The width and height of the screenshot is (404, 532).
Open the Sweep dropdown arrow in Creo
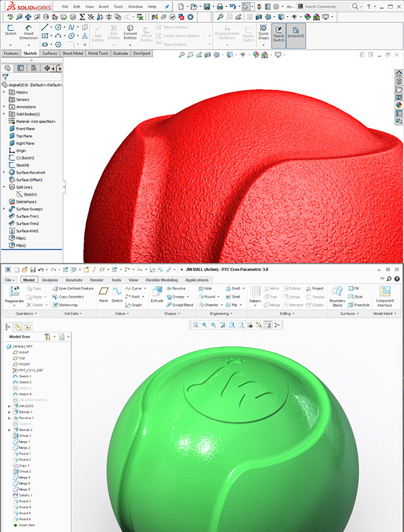pos(188,297)
